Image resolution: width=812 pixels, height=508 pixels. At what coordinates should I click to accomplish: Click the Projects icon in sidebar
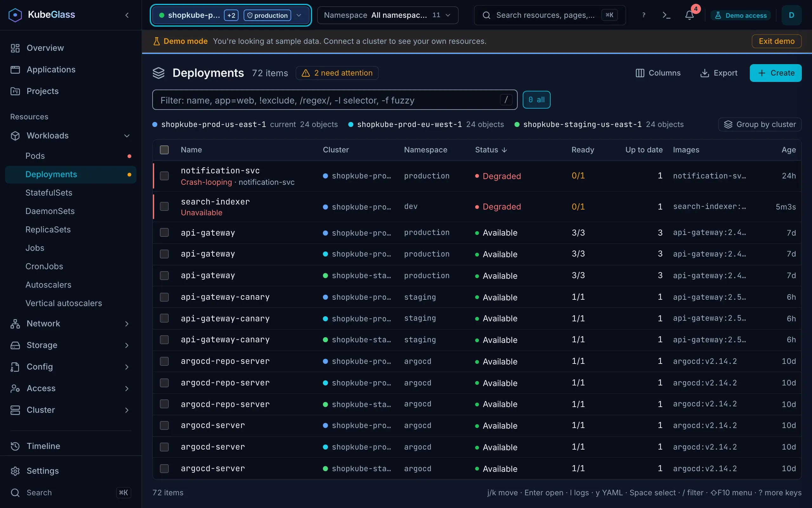(x=15, y=91)
